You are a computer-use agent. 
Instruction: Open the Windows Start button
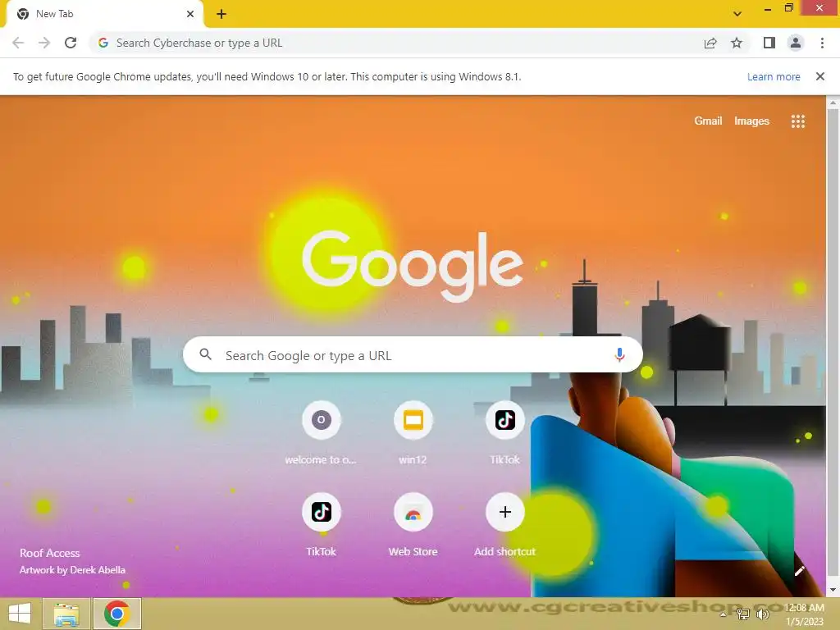click(20, 614)
